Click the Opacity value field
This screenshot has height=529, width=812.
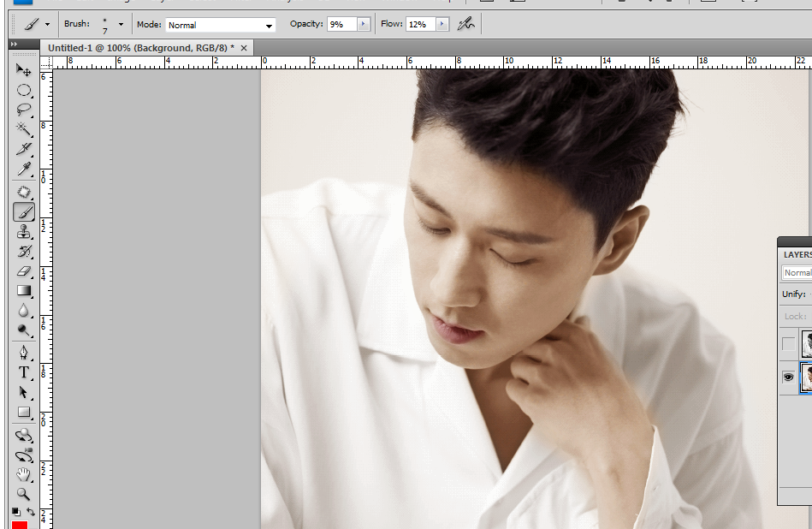(342, 24)
